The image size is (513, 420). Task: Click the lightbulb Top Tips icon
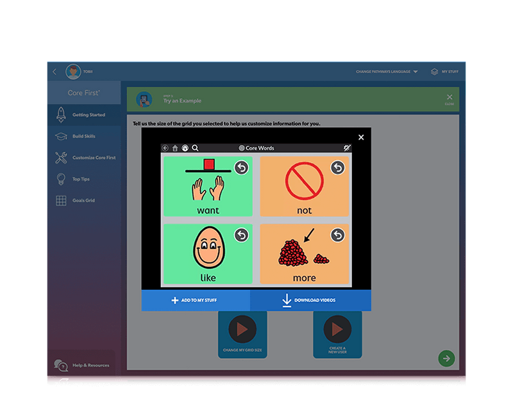tap(61, 179)
